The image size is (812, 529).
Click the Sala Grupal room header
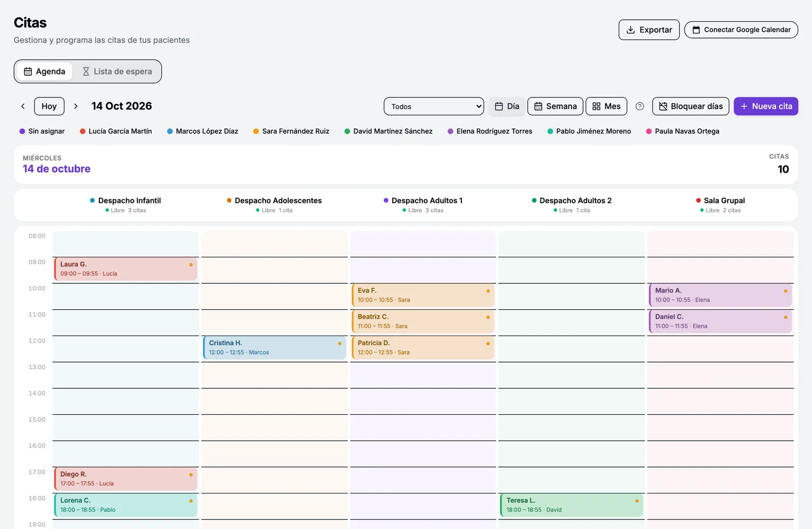pos(720,205)
